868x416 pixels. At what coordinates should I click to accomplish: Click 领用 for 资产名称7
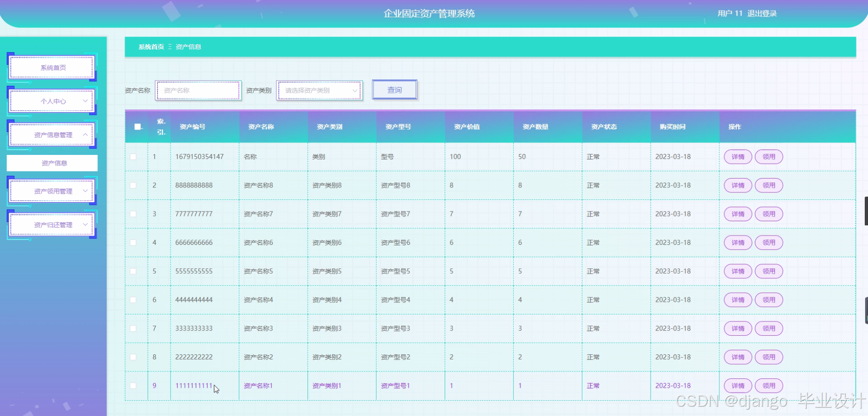click(769, 214)
